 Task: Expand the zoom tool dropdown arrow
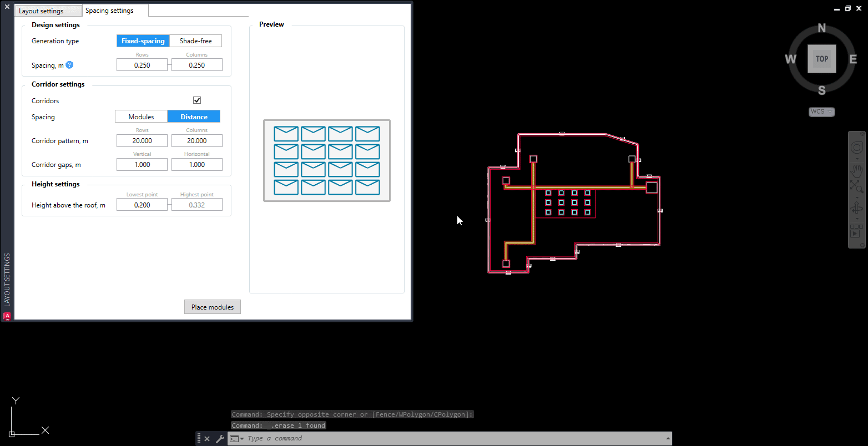coord(857,196)
